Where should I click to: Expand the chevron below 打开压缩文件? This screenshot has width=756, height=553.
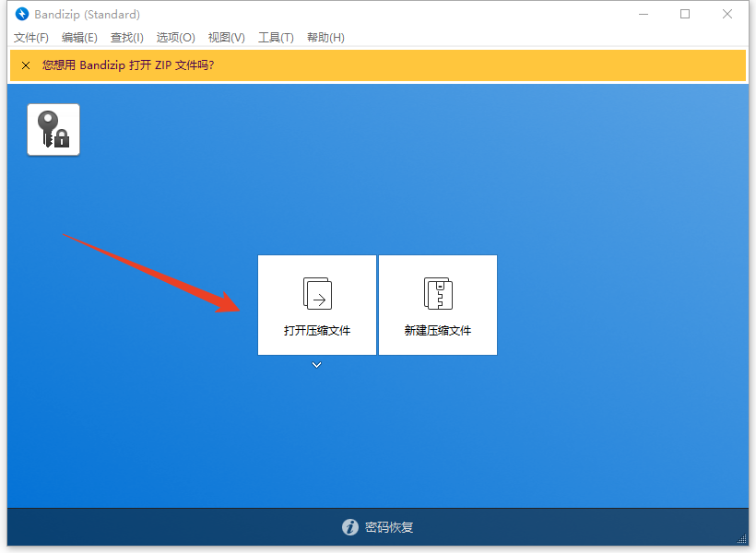pyautogui.click(x=316, y=365)
